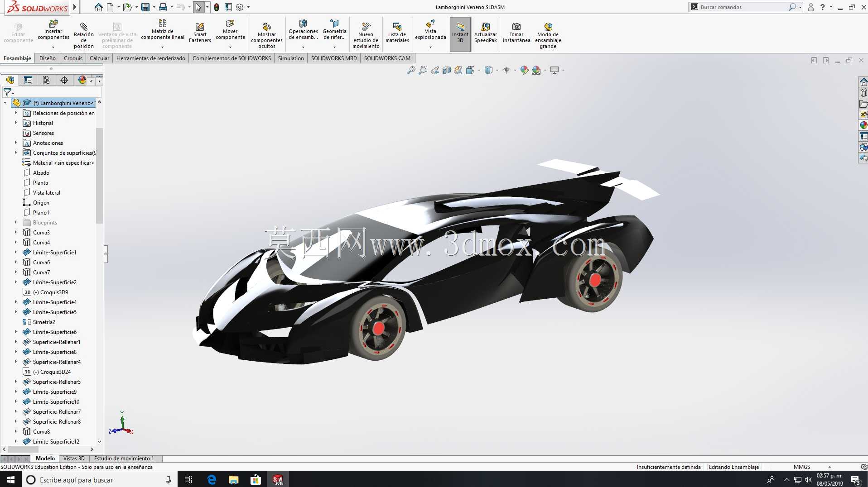Click the Edit Appearance icon in view toolbar
Image resolution: width=868 pixels, height=487 pixels.
click(524, 70)
